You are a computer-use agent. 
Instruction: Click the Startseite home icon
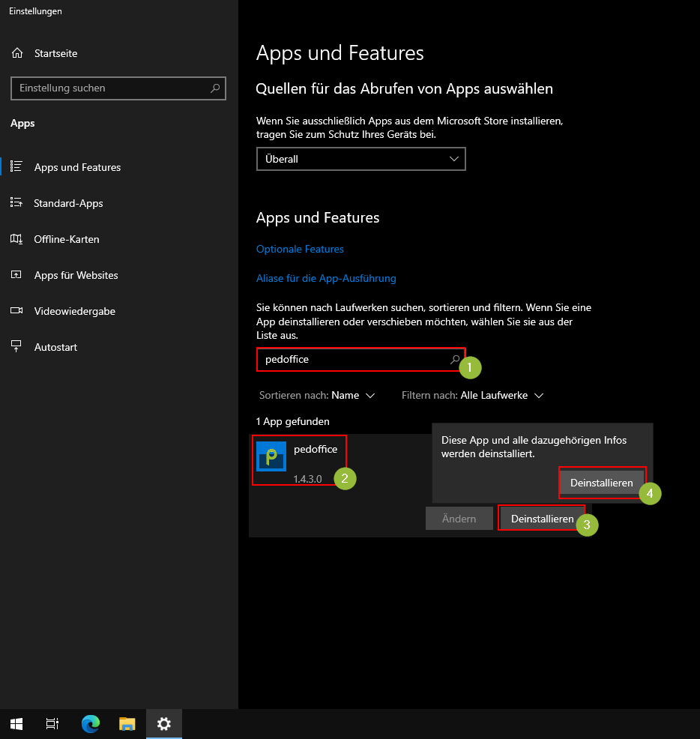17,53
